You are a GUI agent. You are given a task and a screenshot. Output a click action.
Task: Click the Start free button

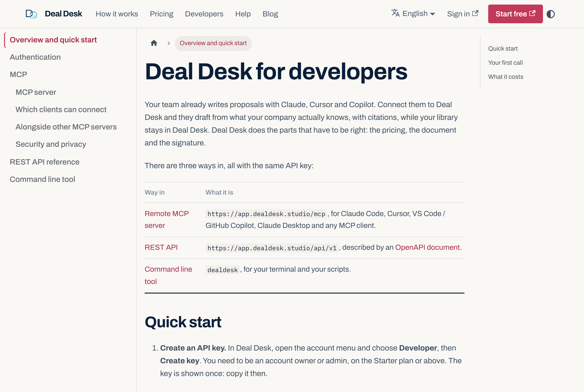click(515, 14)
